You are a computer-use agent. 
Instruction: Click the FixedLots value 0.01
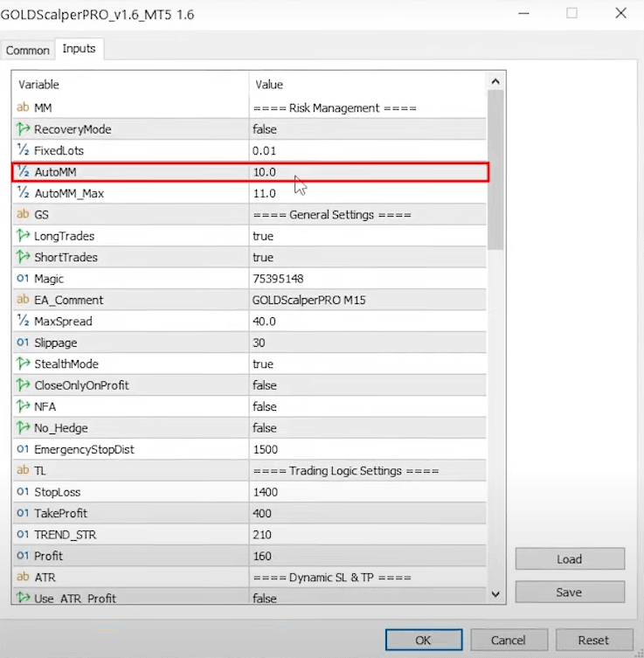[x=264, y=150]
